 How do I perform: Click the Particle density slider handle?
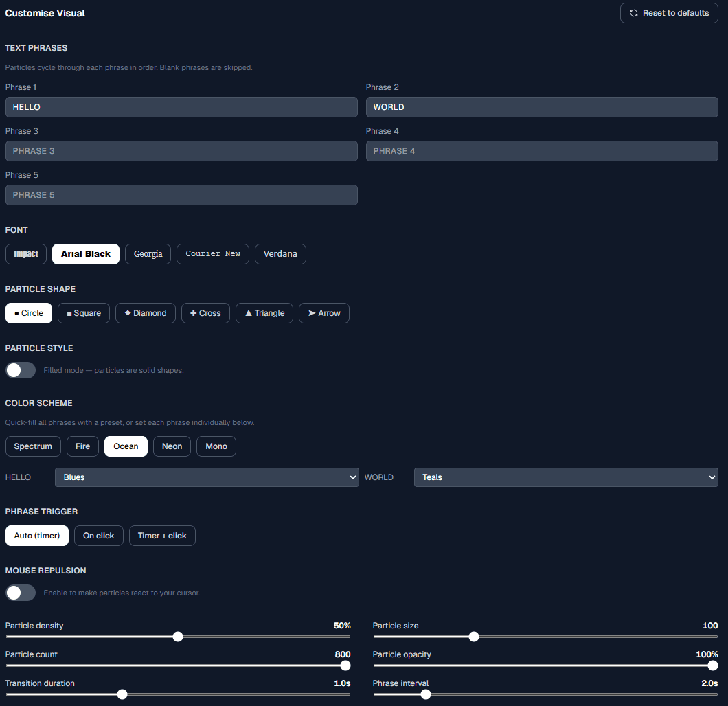(x=178, y=637)
